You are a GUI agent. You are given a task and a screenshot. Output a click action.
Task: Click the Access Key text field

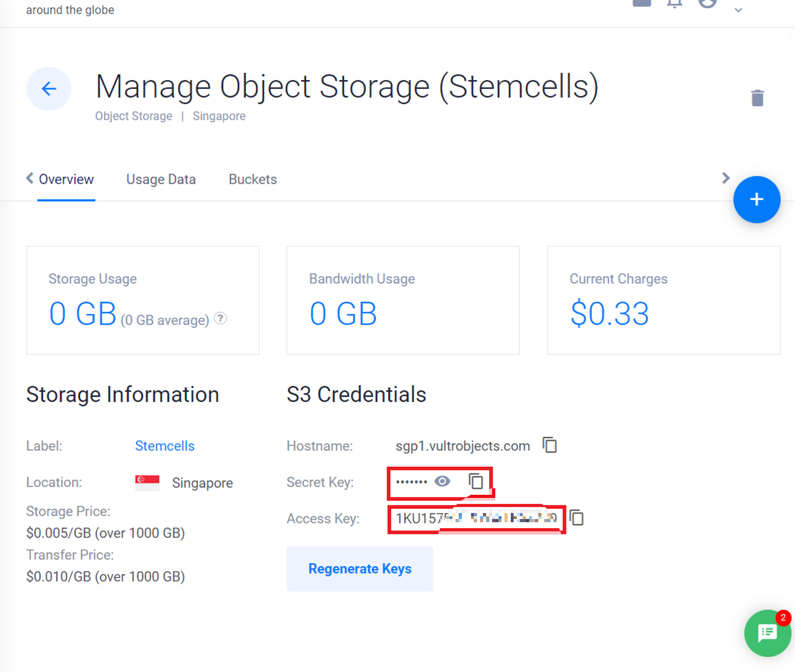click(x=476, y=518)
